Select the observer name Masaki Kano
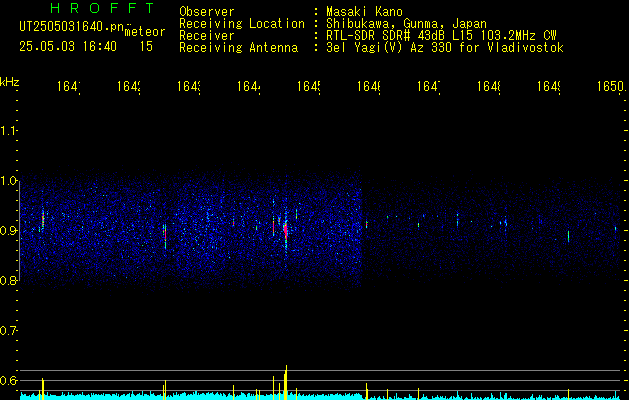Screen dimensions: 629x400 coord(364,11)
